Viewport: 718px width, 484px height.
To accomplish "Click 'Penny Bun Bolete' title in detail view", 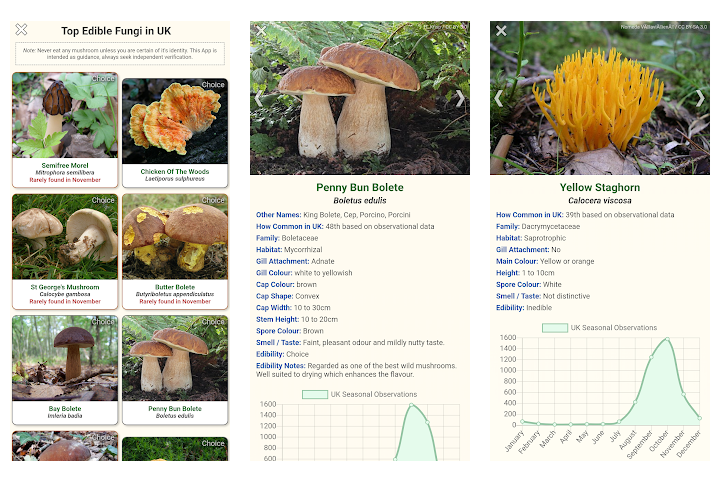I will (x=360, y=187).
